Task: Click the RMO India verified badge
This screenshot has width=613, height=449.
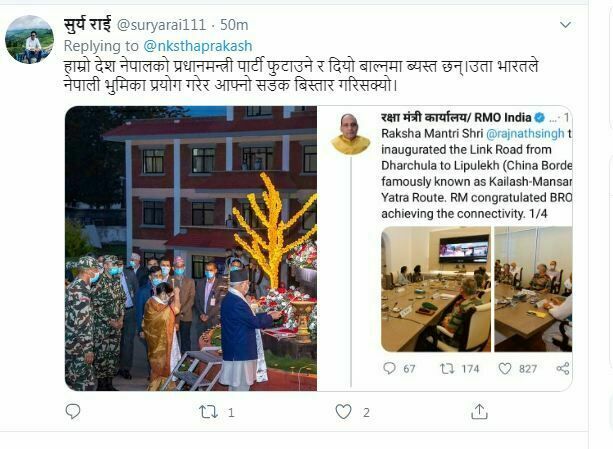Action: [540, 117]
